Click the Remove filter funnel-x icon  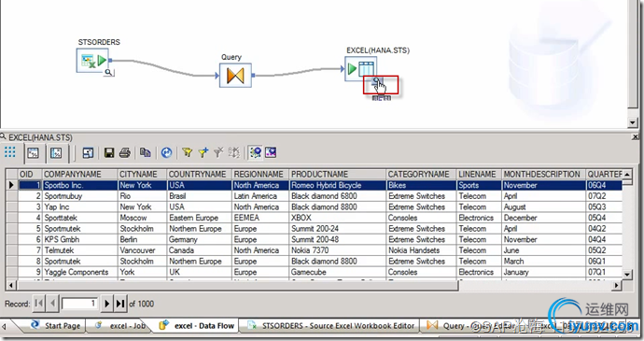coord(218,152)
